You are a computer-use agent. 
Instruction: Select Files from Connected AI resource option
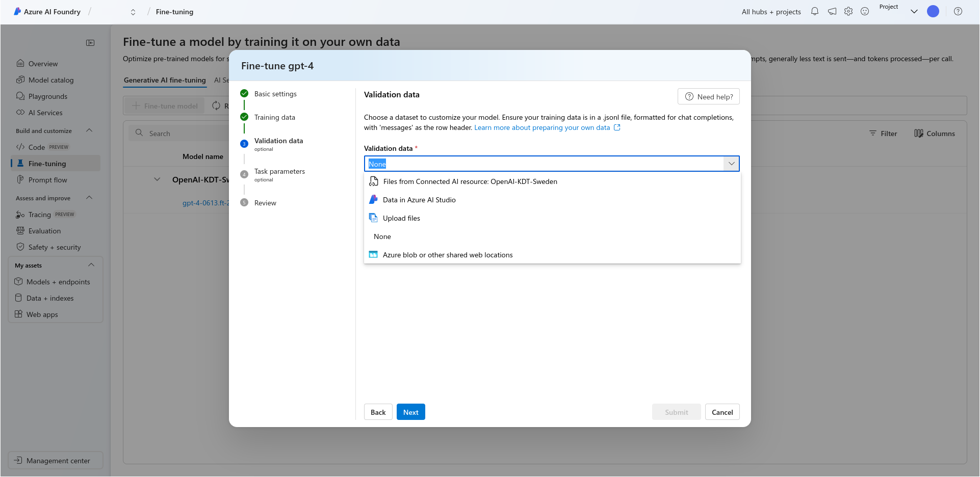point(552,181)
